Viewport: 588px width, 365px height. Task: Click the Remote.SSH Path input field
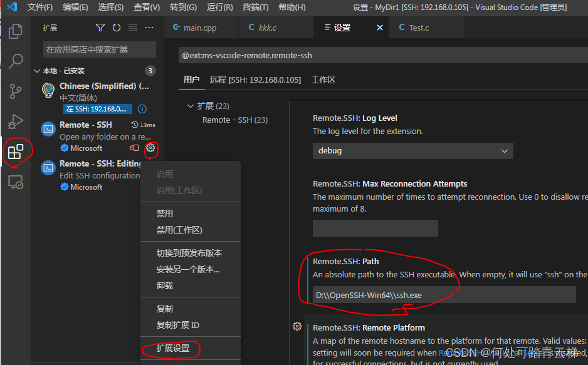click(x=444, y=295)
